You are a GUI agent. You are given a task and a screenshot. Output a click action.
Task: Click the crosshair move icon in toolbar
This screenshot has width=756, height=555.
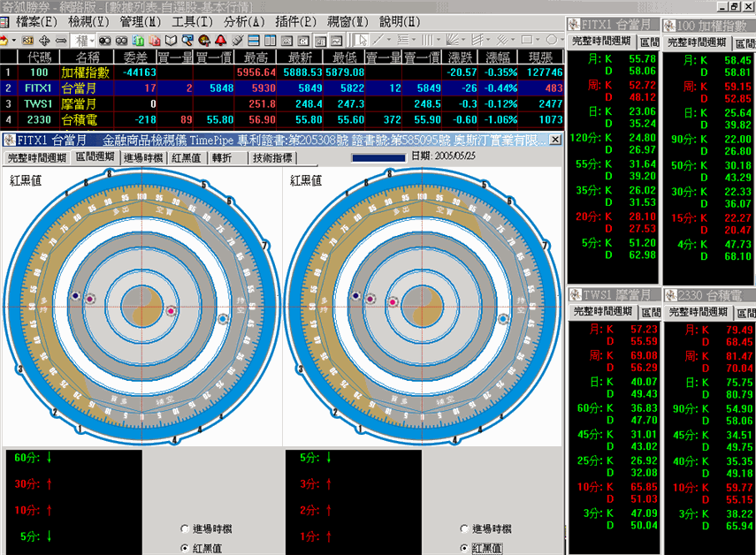click(x=44, y=41)
